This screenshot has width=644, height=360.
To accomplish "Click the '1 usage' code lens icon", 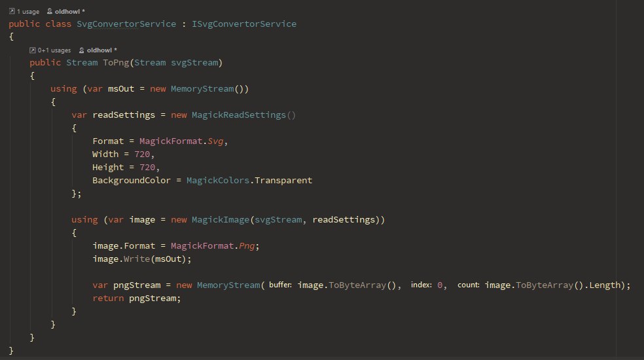I will pyautogui.click(x=12, y=11).
